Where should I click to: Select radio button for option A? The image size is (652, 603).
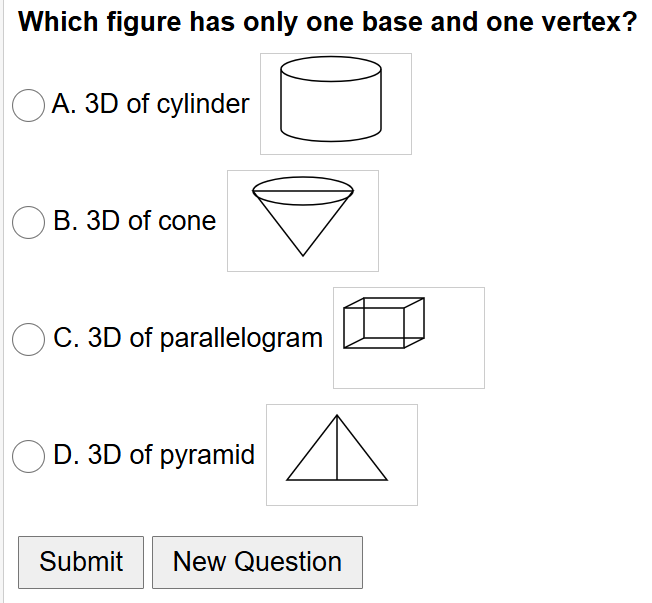point(28,104)
